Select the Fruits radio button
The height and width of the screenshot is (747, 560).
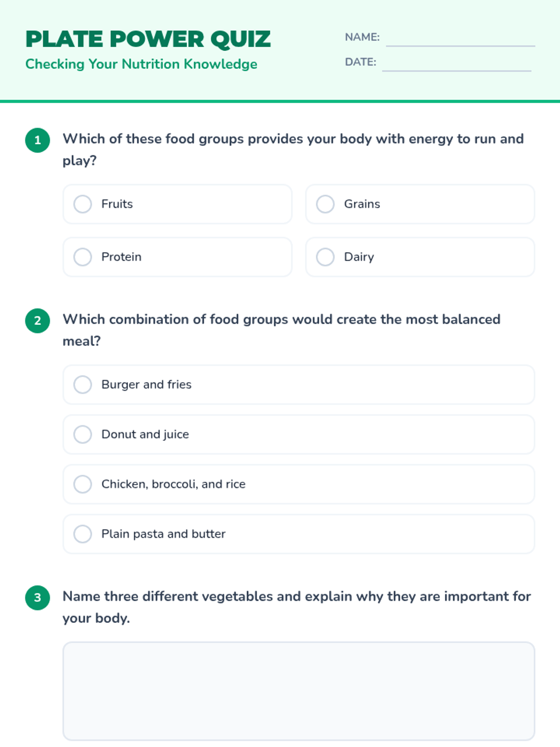tap(83, 204)
